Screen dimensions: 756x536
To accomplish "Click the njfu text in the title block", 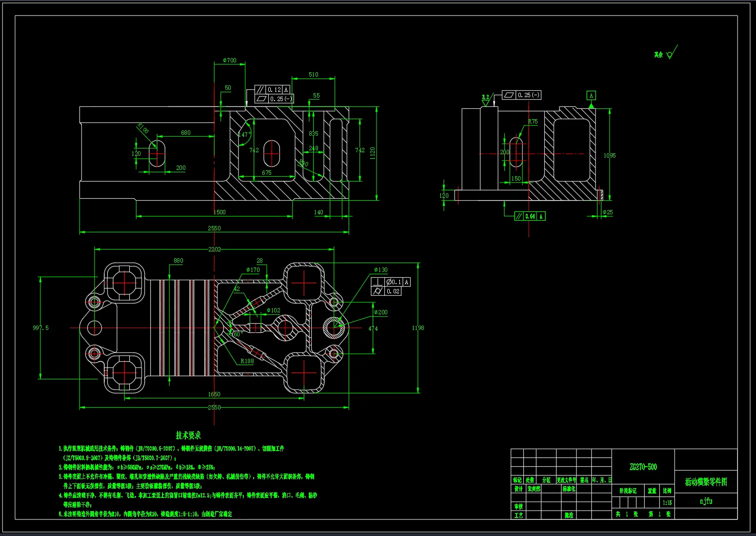I will (706, 501).
